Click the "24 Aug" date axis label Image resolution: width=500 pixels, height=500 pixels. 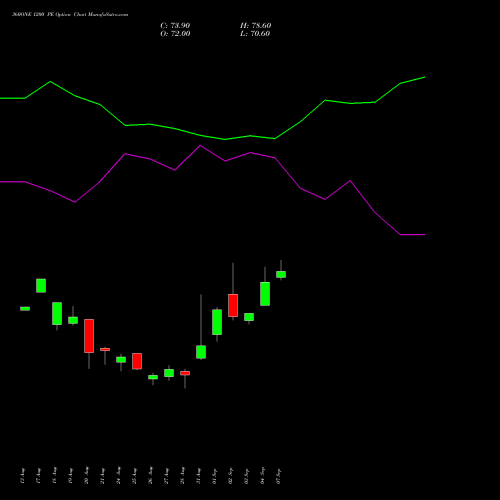[x=119, y=476]
